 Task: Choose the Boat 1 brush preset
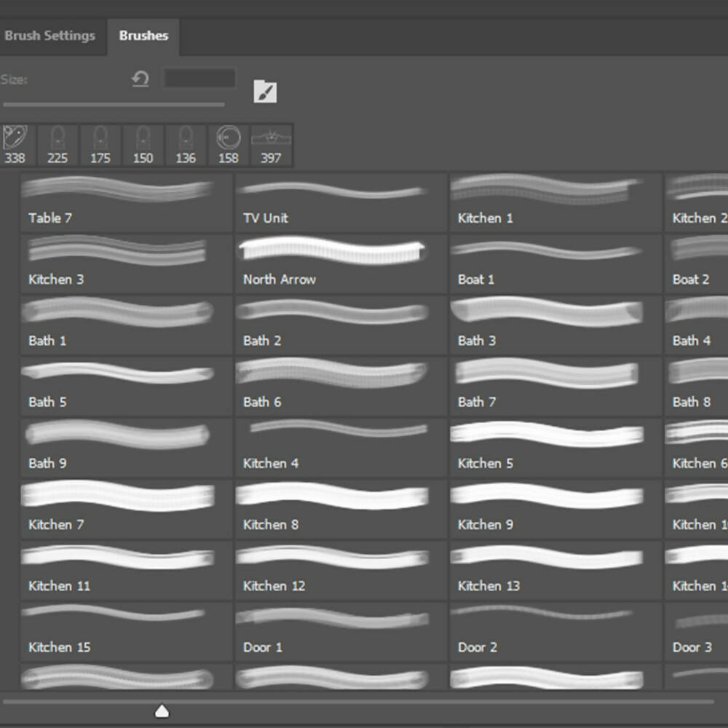pos(555,264)
